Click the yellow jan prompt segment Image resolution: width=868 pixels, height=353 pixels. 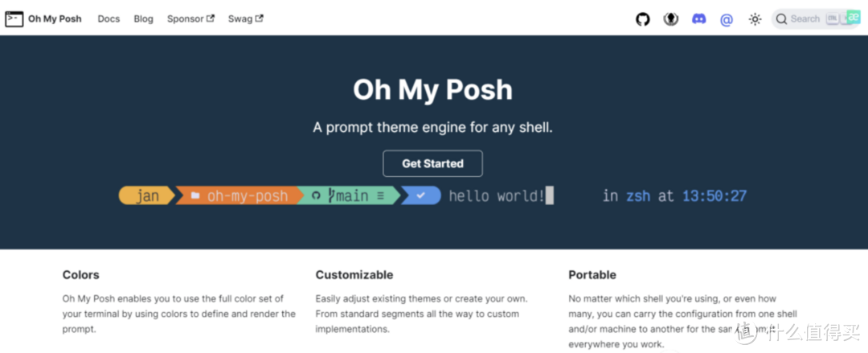(147, 195)
